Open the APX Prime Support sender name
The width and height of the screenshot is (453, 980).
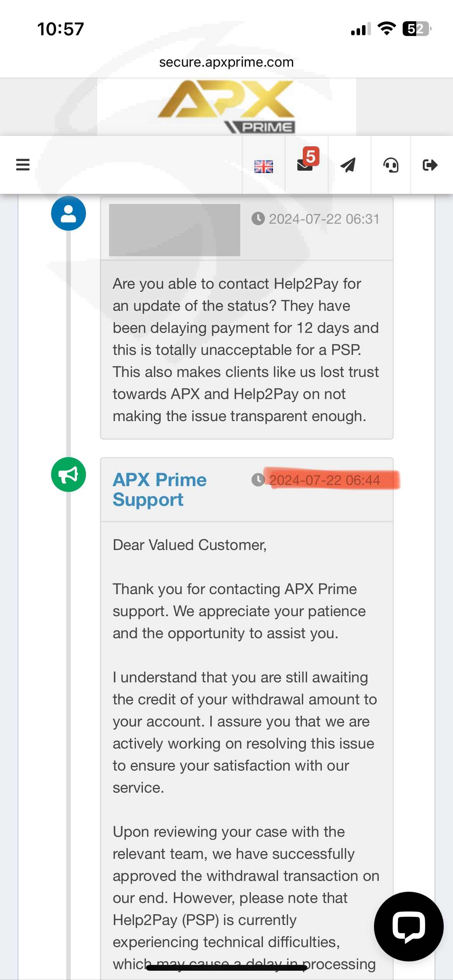160,490
